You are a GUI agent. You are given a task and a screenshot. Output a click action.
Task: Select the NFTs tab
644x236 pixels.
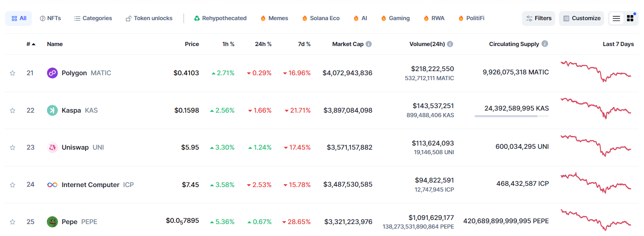point(51,19)
